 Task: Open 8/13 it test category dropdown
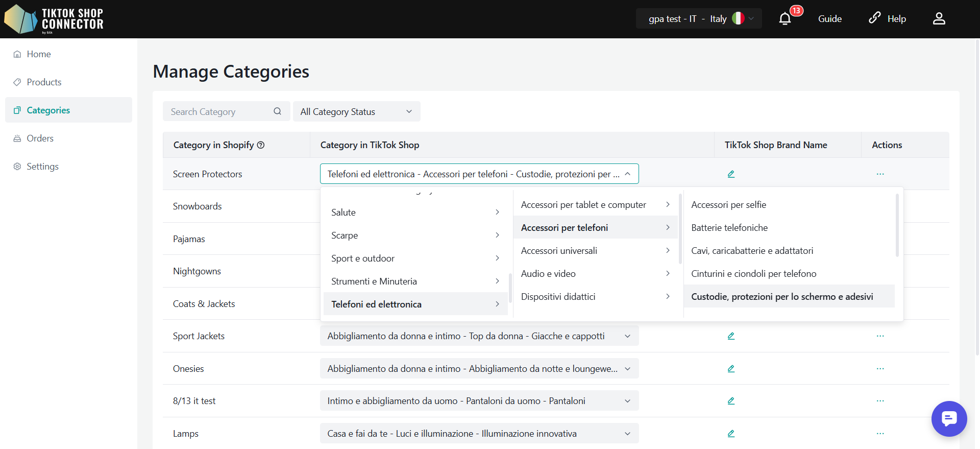pyautogui.click(x=479, y=401)
